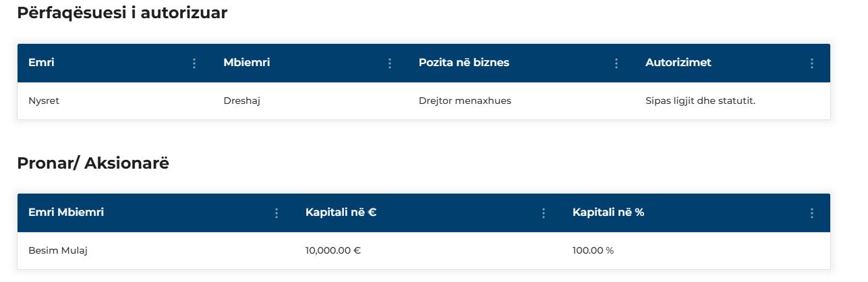Open the Emri column options menu
The image size is (868, 282).
click(x=194, y=63)
